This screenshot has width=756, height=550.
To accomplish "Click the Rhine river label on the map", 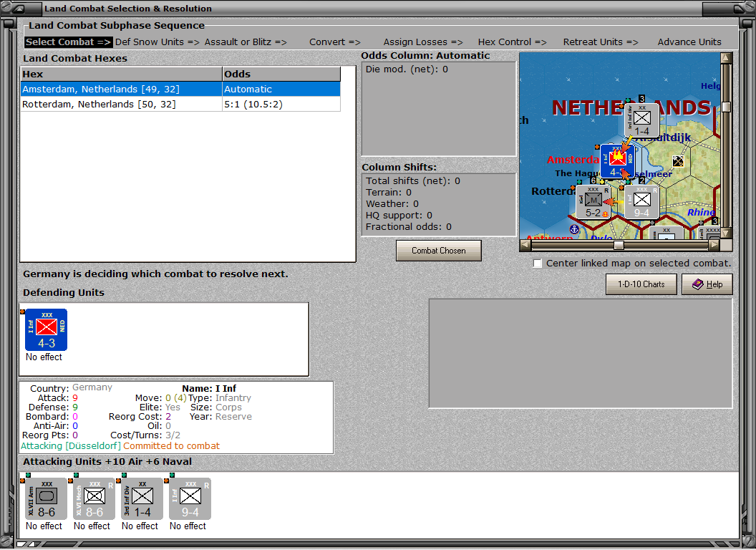I will [x=701, y=212].
